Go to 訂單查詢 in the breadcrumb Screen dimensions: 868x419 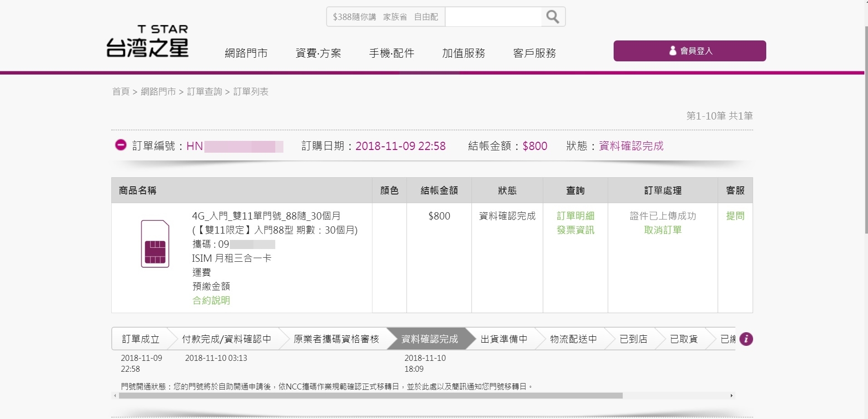204,92
